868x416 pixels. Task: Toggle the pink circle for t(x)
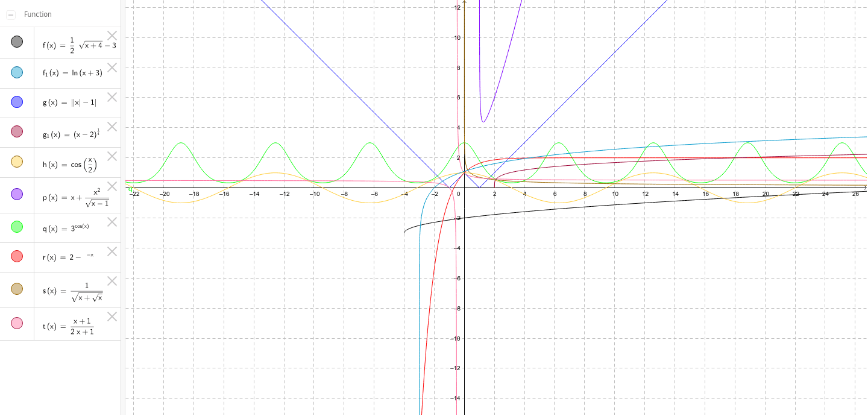pos(17,323)
